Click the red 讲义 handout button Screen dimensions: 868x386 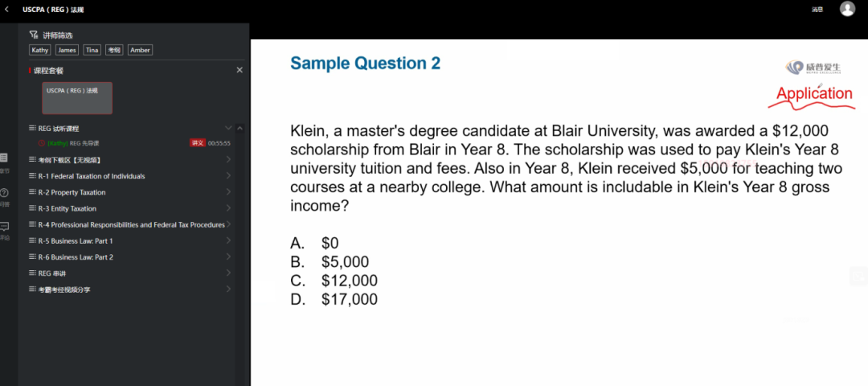pos(198,143)
